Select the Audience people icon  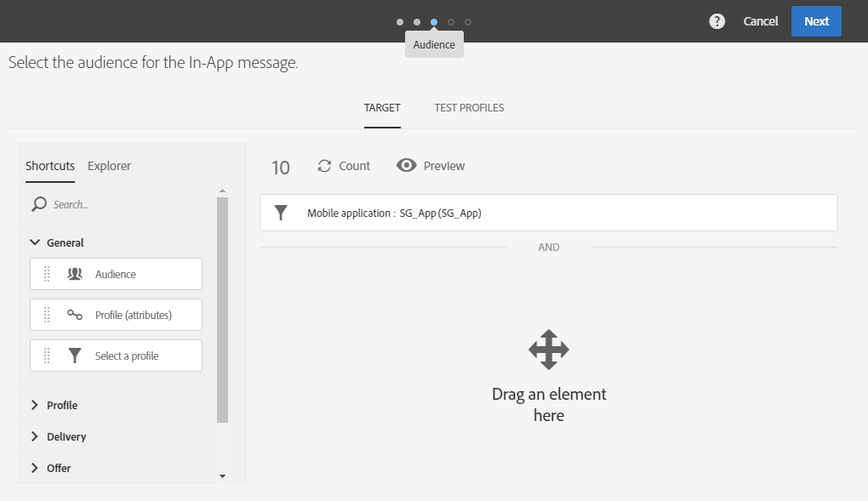[x=75, y=274]
